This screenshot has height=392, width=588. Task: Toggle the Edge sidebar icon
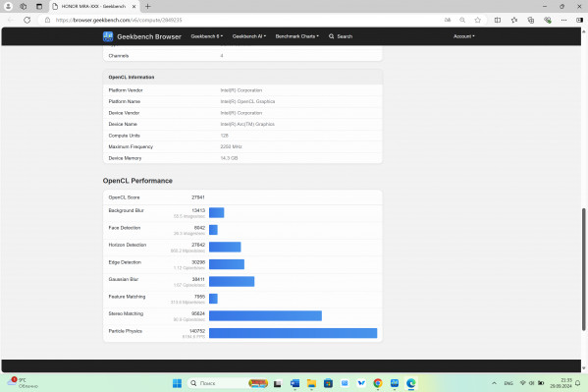579,20
